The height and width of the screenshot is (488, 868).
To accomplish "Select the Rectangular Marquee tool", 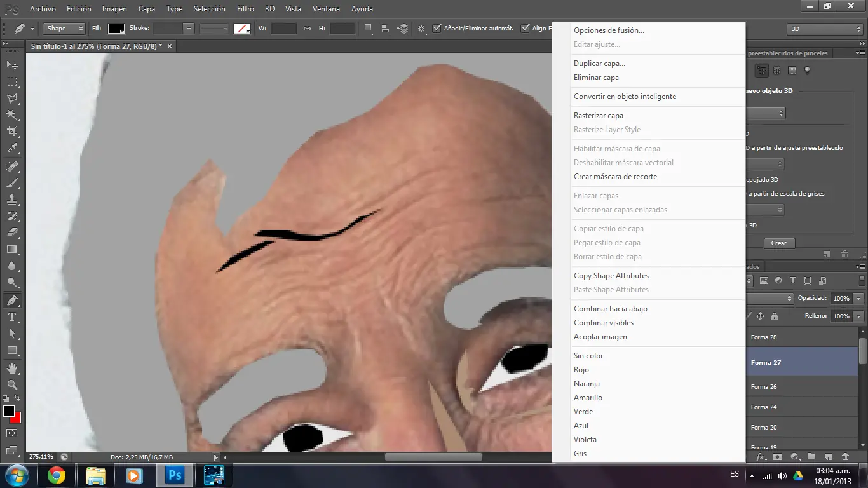I will (x=12, y=82).
